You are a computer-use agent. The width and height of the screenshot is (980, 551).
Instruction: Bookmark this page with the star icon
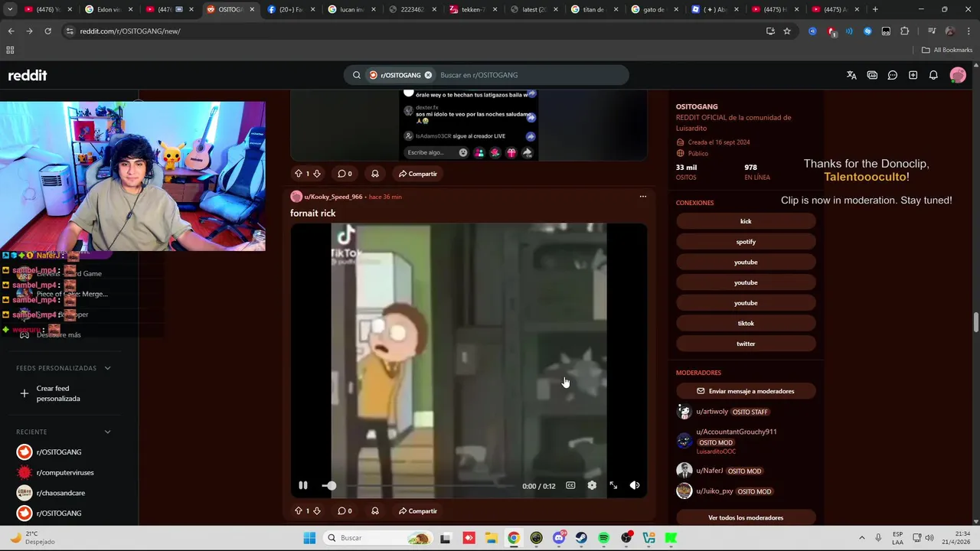pyautogui.click(x=787, y=31)
